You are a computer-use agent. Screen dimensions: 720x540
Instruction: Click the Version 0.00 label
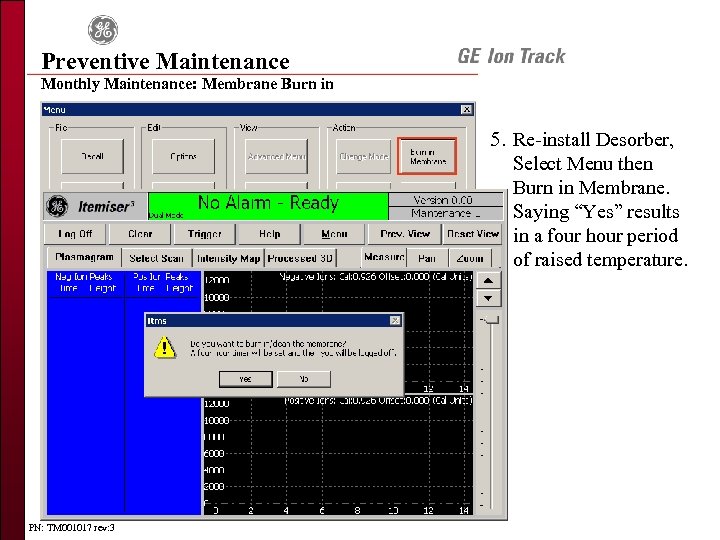point(445,200)
